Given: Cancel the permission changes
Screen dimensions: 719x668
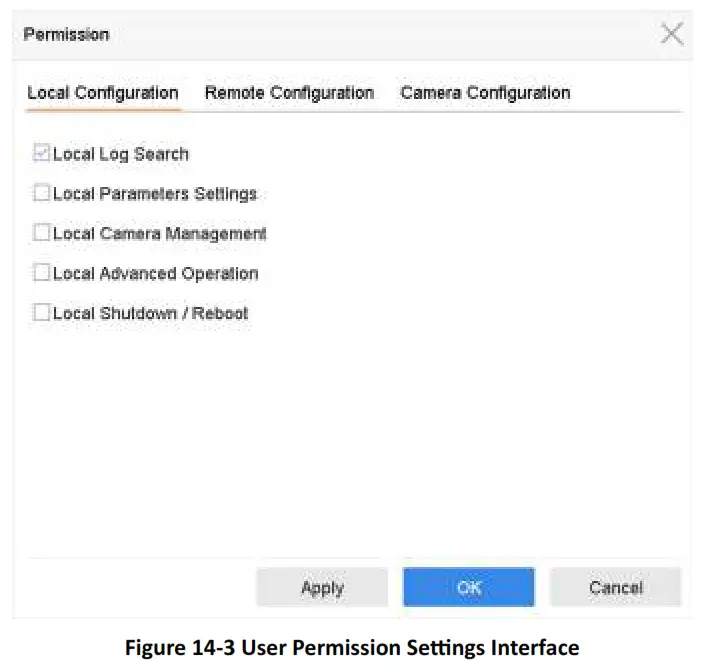Looking at the screenshot, I should tap(615, 588).
